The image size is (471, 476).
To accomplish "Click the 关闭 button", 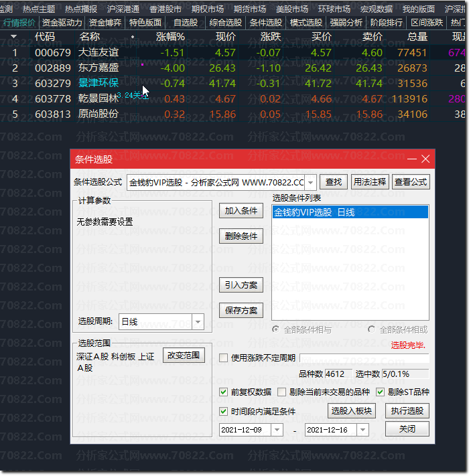I will pyautogui.click(x=407, y=428).
